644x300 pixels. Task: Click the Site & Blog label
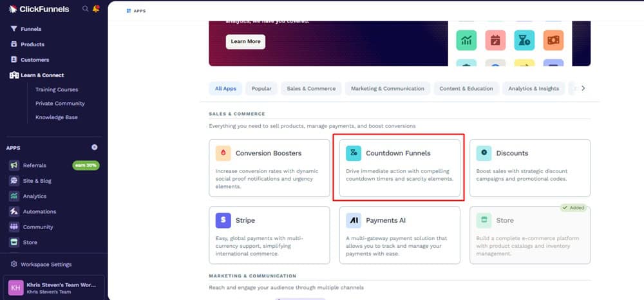point(37,180)
